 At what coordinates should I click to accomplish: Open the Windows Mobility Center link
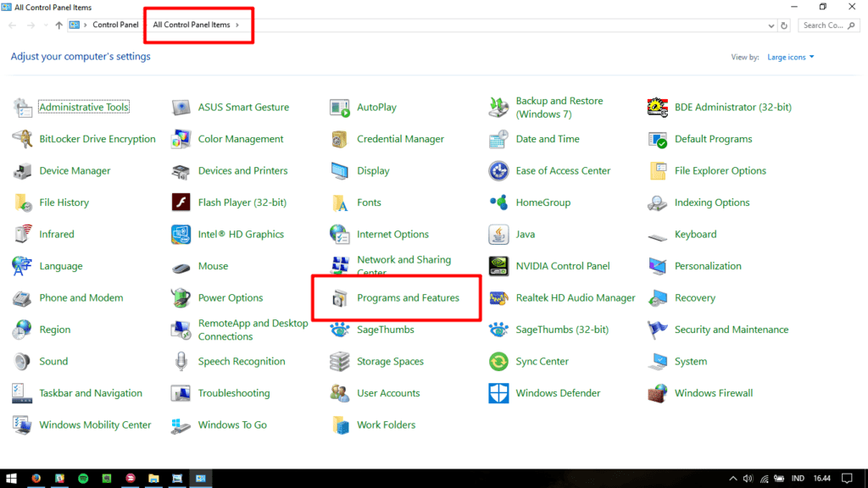point(95,425)
